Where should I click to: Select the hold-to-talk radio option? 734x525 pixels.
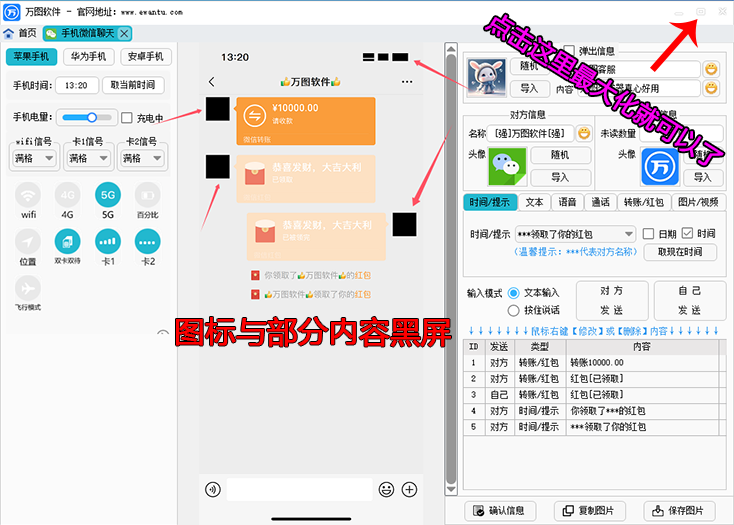[x=514, y=310]
